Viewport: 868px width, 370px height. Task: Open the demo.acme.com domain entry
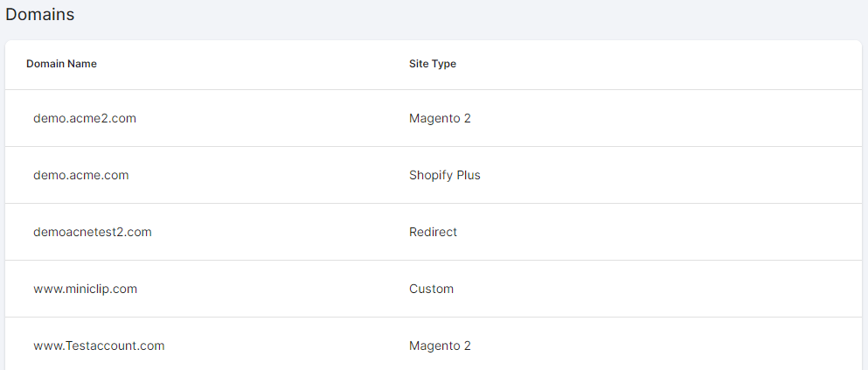80,175
